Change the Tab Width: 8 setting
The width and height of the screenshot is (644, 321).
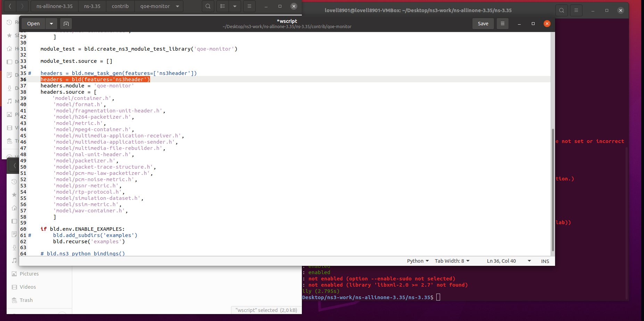(x=452, y=261)
